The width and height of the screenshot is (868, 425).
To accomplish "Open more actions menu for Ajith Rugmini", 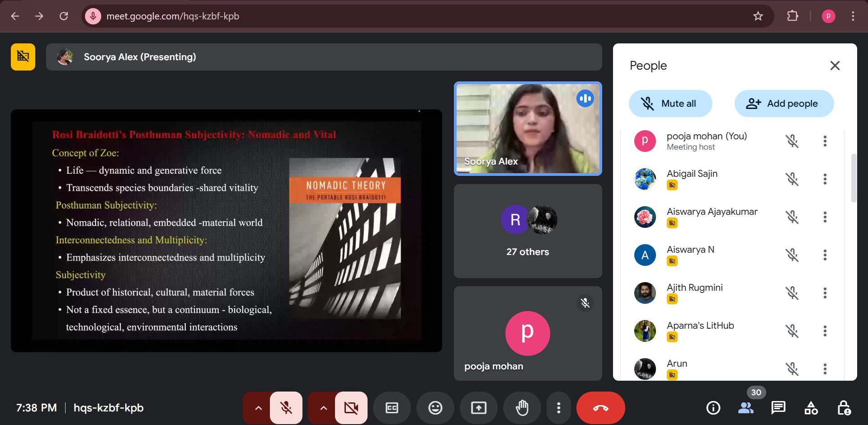I will [x=825, y=293].
